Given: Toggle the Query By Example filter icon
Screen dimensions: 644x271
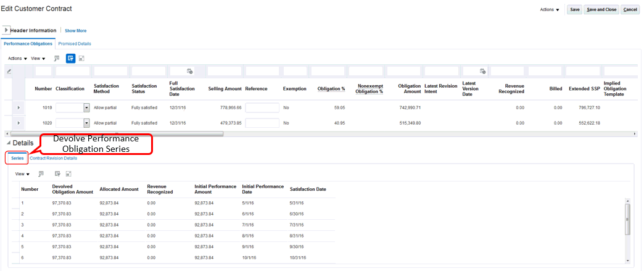Looking at the screenshot, I should pyautogui.click(x=71, y=59).
